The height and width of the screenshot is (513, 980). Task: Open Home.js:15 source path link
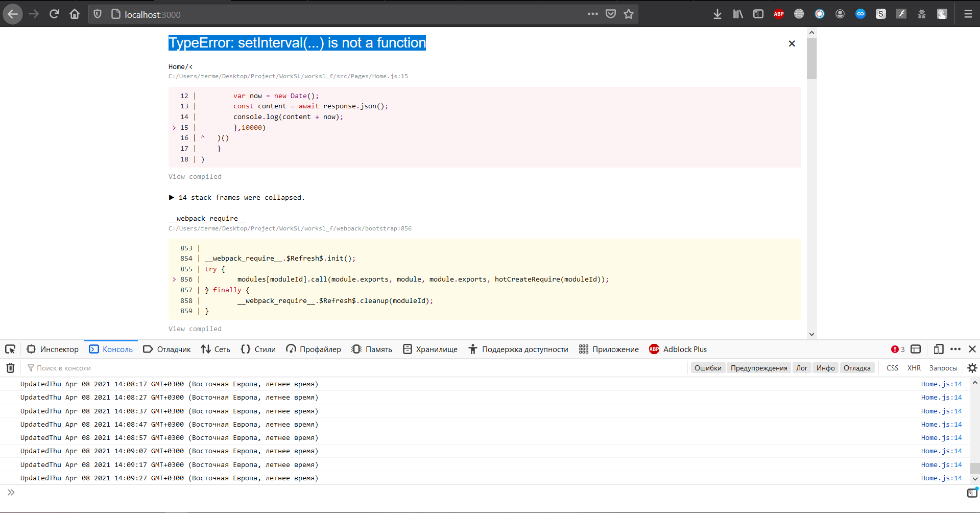[288, 77]
